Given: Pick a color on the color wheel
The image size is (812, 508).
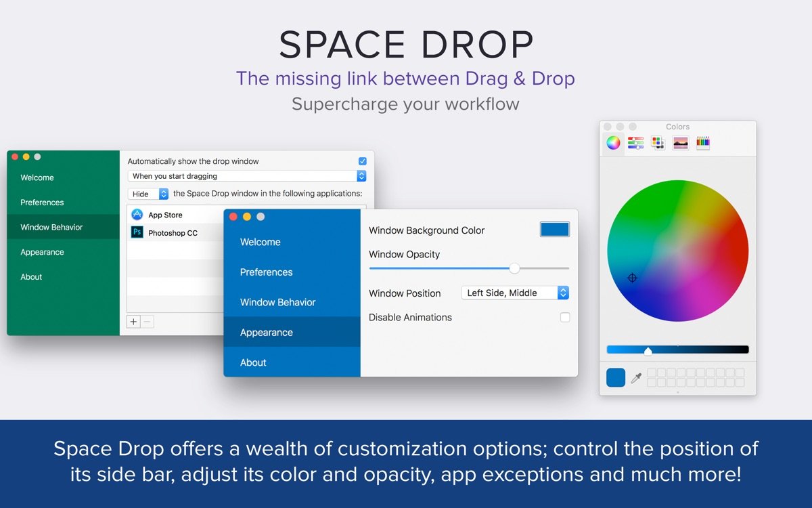Looking at the screenshot, I should 677,251.
